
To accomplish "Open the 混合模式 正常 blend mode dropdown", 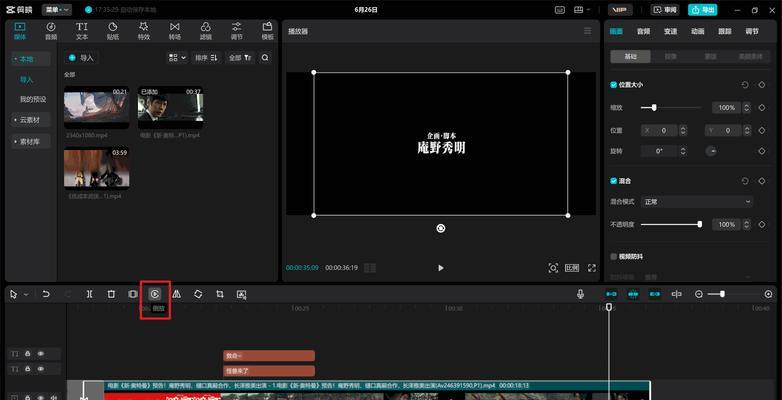I will point(697,201).
